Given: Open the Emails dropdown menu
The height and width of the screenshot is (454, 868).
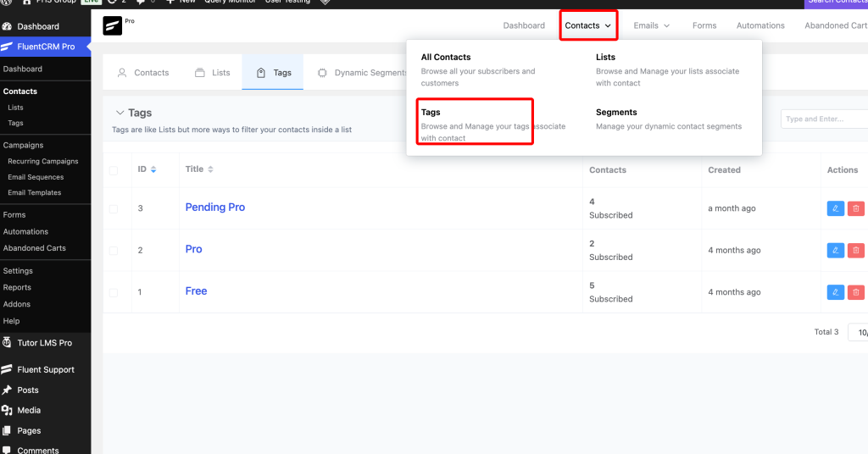Looking at the screenshot, I should tap(651, 25).
